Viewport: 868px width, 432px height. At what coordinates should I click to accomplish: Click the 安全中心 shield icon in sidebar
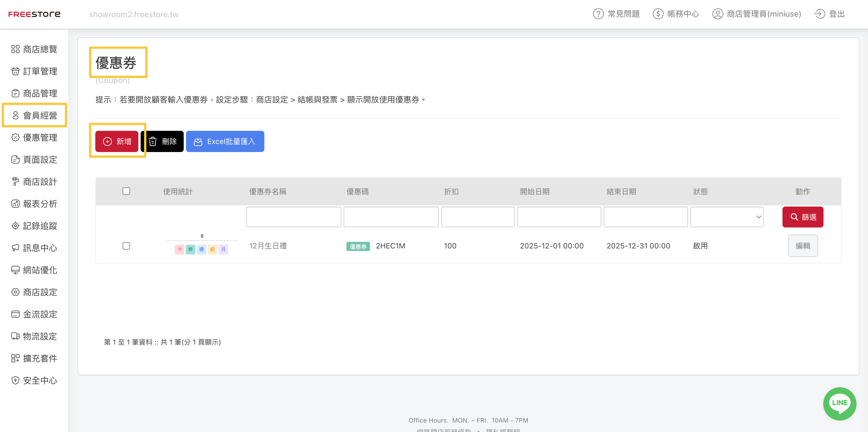15,380
